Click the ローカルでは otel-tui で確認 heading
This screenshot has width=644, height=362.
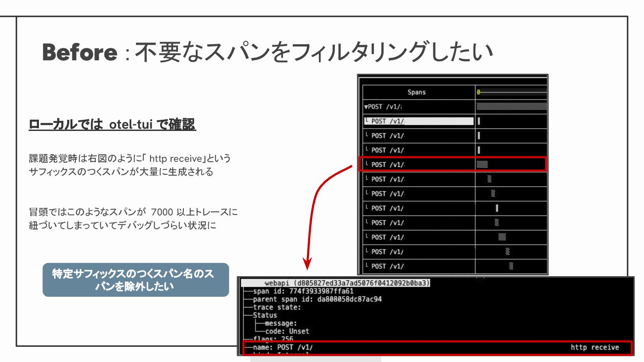click(112, 125)
